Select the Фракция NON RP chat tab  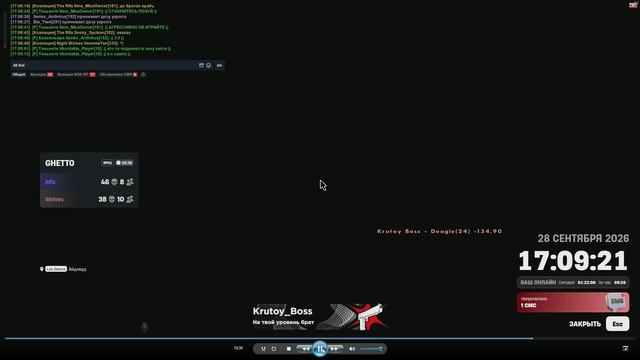tap(76, 75)
